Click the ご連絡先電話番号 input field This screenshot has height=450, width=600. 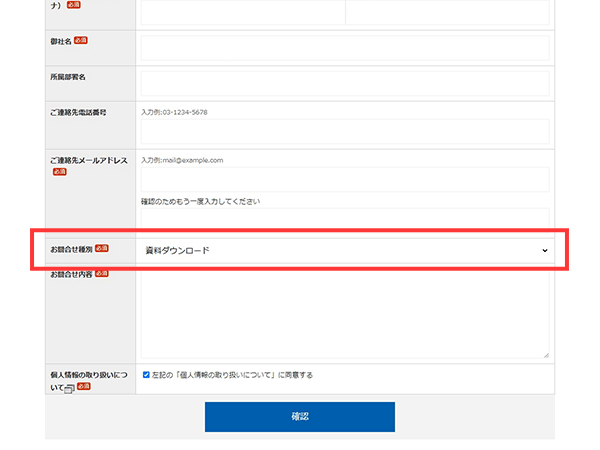pos(345,132)
